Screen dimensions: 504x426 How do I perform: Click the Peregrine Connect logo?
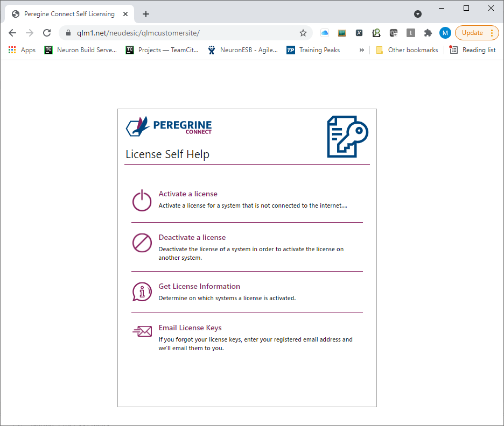click(169, 126)
